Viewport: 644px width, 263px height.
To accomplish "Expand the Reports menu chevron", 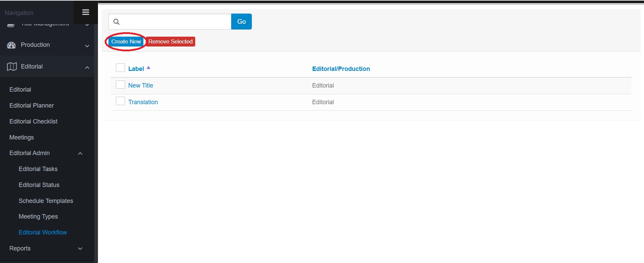I will point(80,249).
